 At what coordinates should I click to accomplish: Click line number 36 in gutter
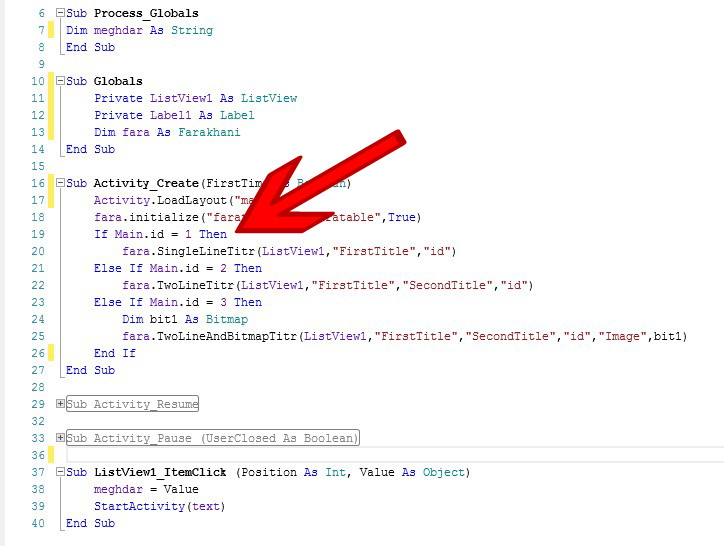[x=38, y=455]
